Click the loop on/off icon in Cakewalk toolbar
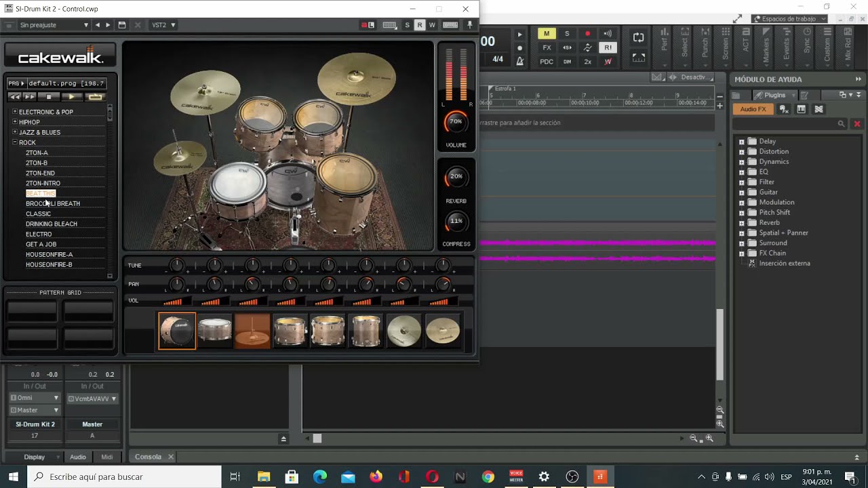The image size is (868, 488). (638, 37)
